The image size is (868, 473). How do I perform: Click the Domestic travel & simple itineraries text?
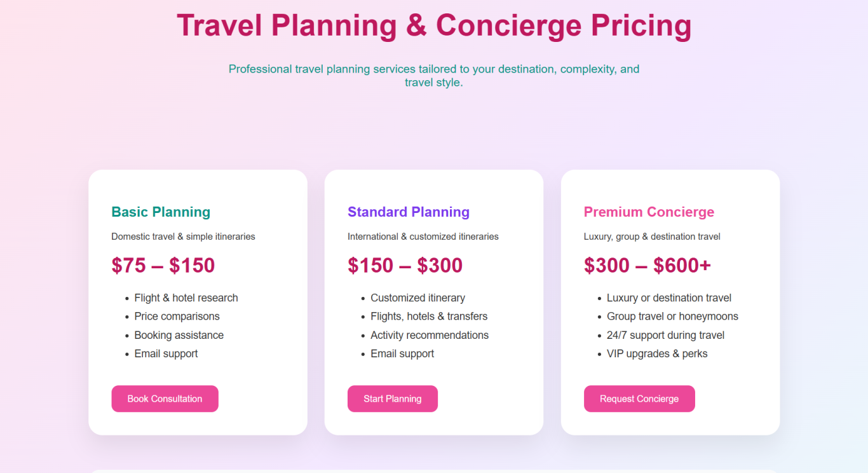[183, 236]
